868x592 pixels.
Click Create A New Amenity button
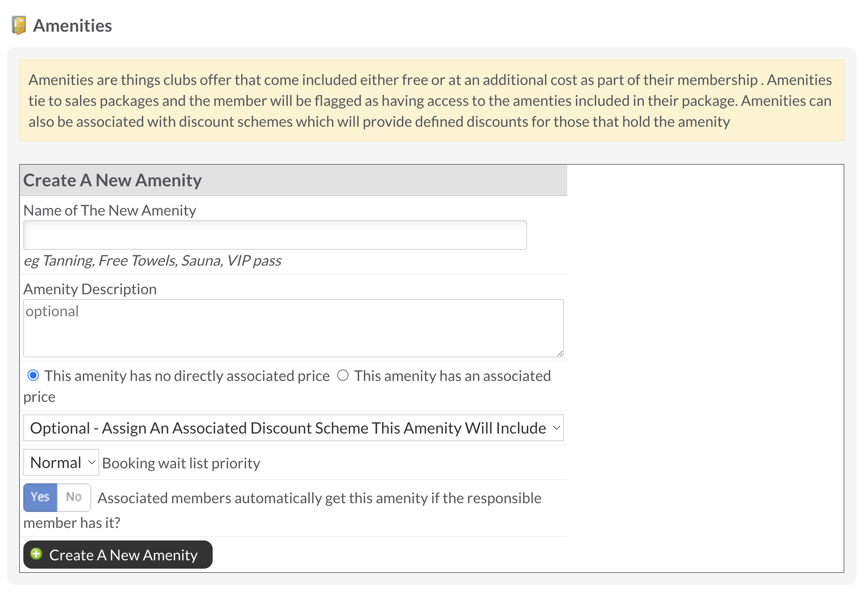point(118,555)
